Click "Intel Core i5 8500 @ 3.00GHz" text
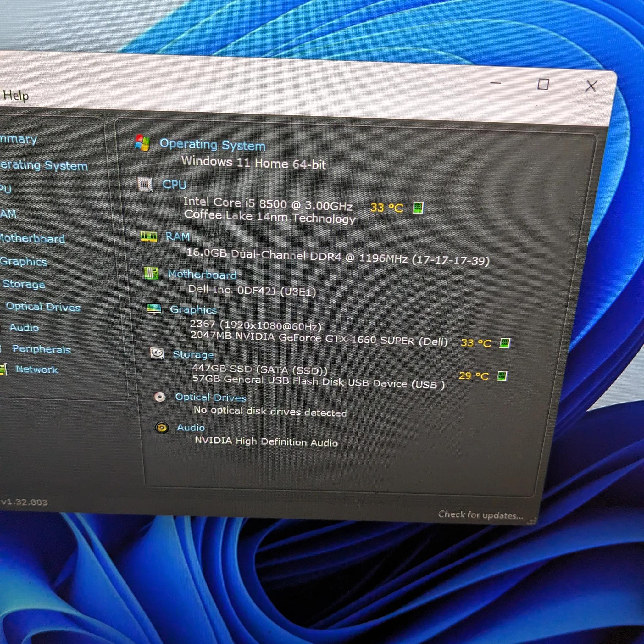This screenshot has width=644, height=644. coord(268,204)
